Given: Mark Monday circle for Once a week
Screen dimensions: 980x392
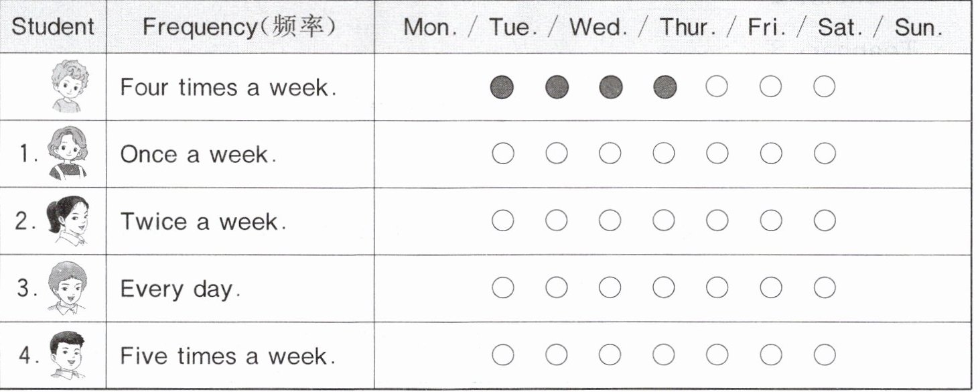Looking at the screenshot, I should (x=502, y=154).
